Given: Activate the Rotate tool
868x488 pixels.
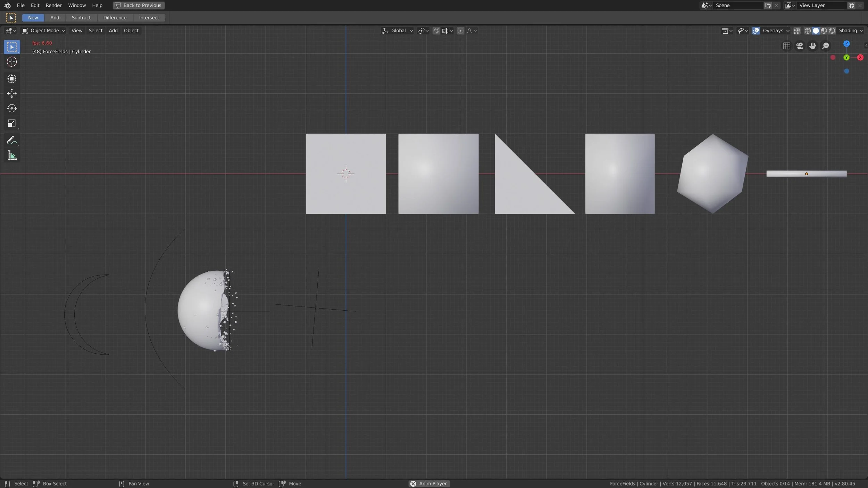Looking at the screenshot, I should tap(12, 108).
